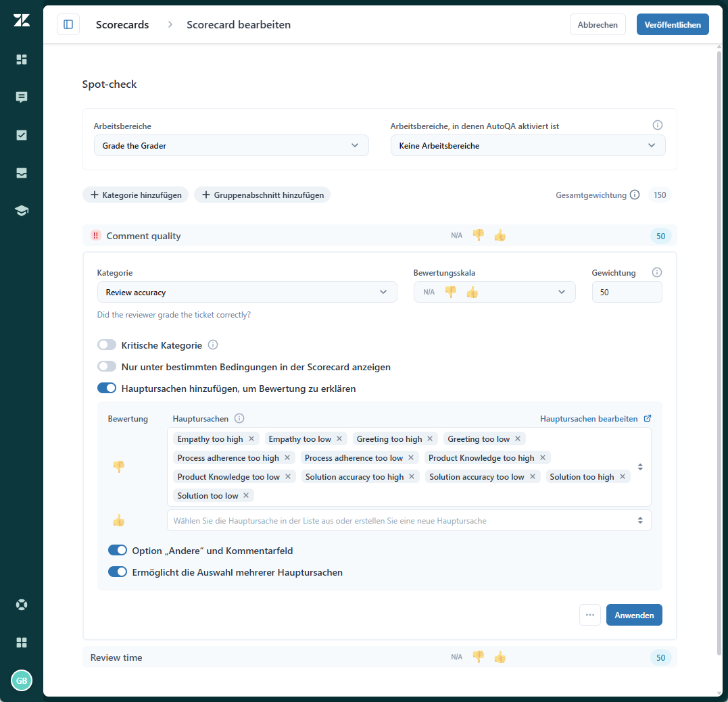Click the info icon next to Gesamtgewichtung
728x702 pixels.
[x=635, y=195]
